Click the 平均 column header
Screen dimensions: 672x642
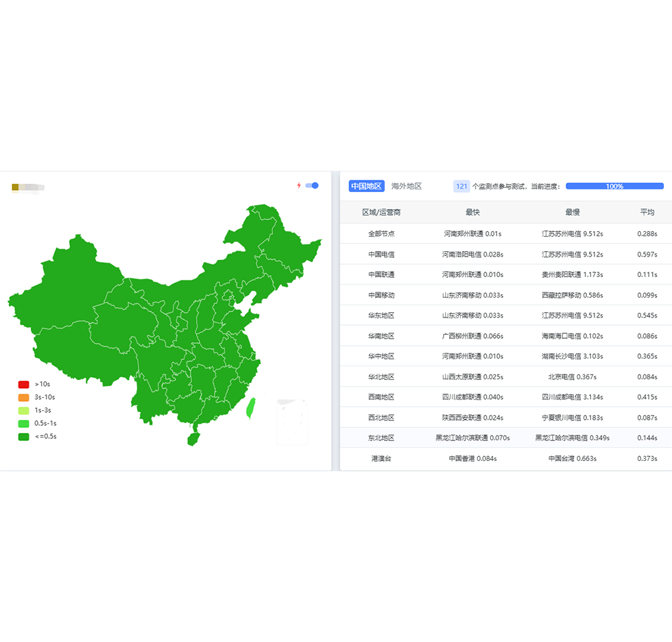click(x=647, y=213)
